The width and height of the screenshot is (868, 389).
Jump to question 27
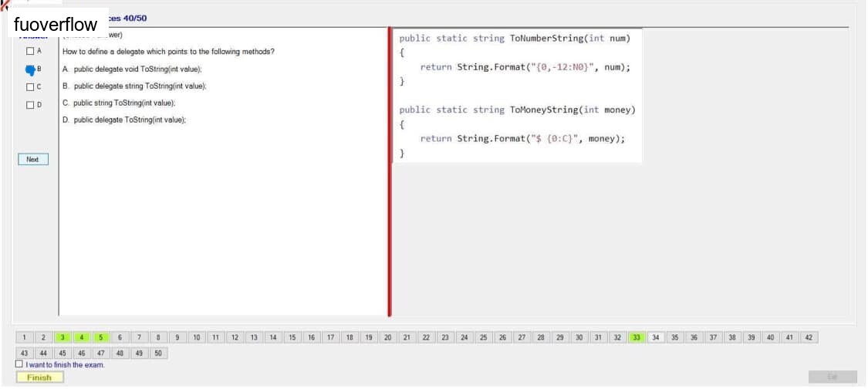coord(522,337)
